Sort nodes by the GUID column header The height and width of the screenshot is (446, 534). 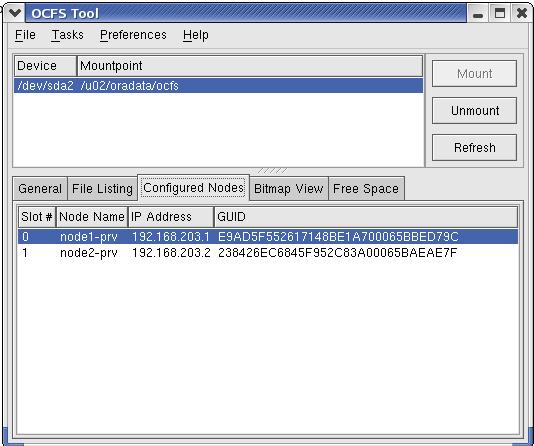point(366,217)
